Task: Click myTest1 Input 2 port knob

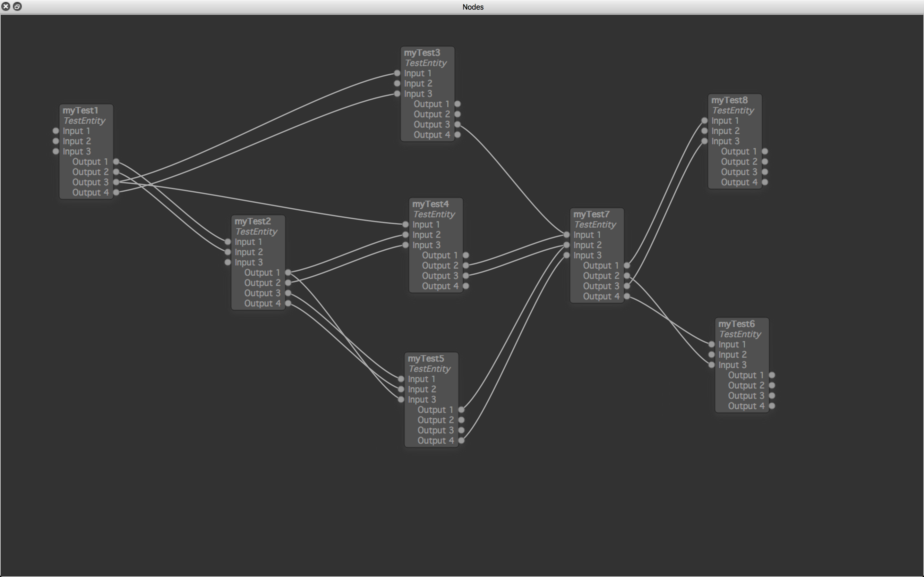Action: [x=56, y=141]
